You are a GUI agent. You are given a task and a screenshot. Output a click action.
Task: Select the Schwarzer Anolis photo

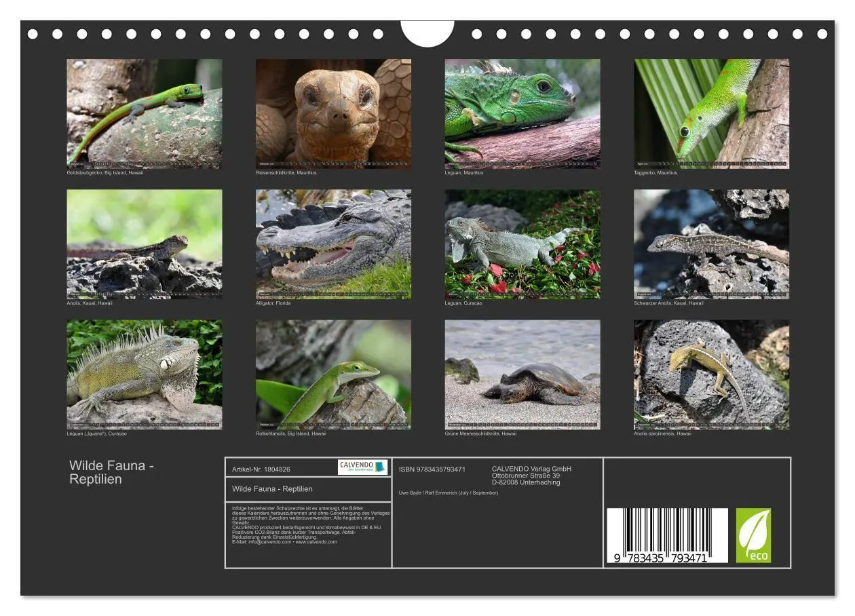click(x=712, y=244)
